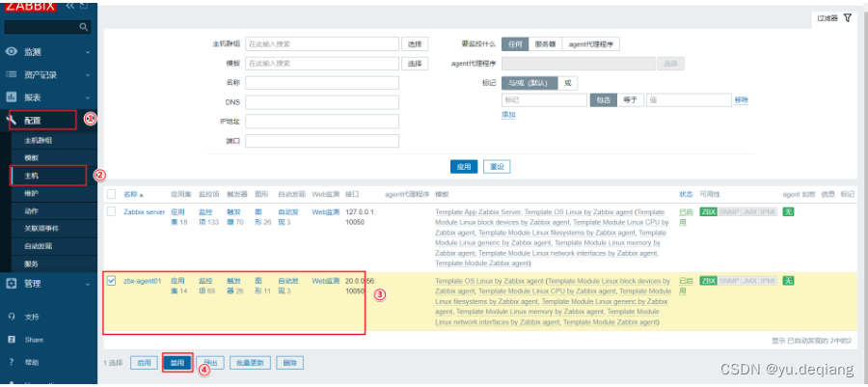
Task: Click 删除 button in bottom bar
Action: point(289,363)
